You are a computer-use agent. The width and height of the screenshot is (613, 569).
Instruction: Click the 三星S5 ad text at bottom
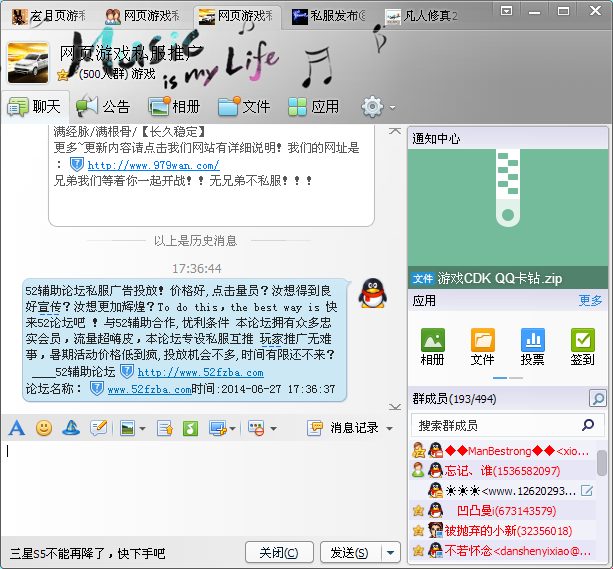88,553
